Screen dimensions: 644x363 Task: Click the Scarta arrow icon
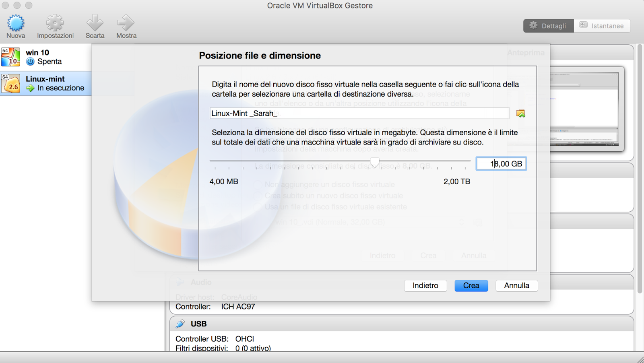pos(95,23)
